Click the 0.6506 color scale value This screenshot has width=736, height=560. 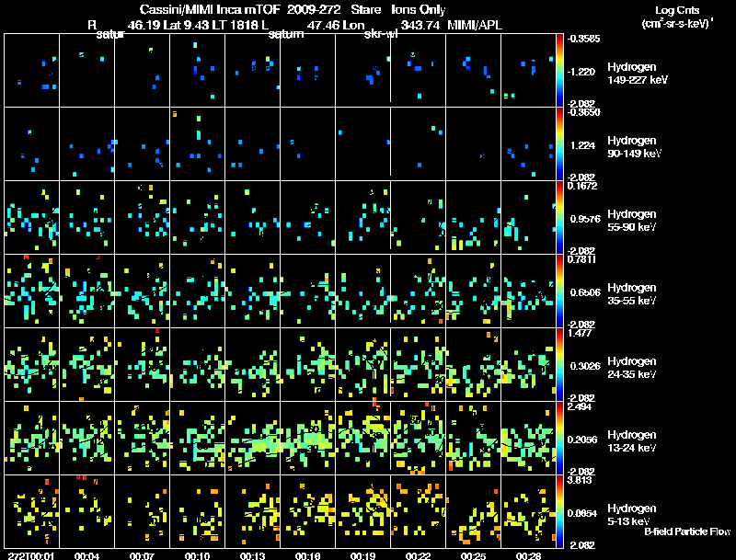[x=585, y=292]
